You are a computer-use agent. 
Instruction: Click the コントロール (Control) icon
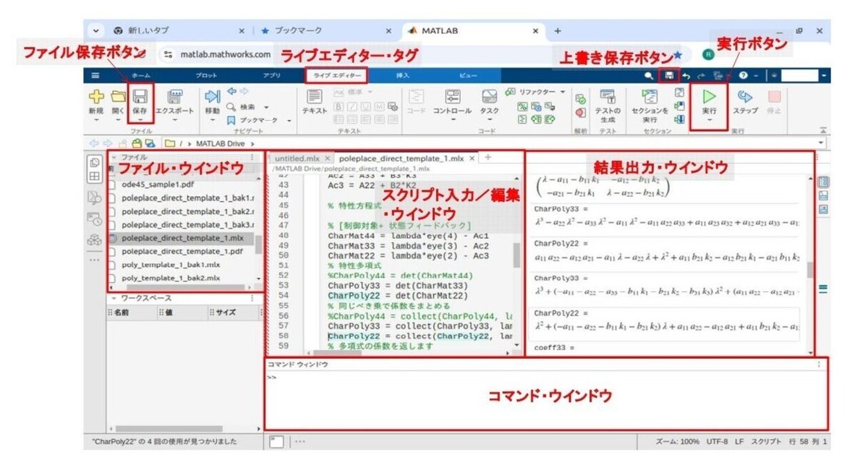(x=453, y=96)
